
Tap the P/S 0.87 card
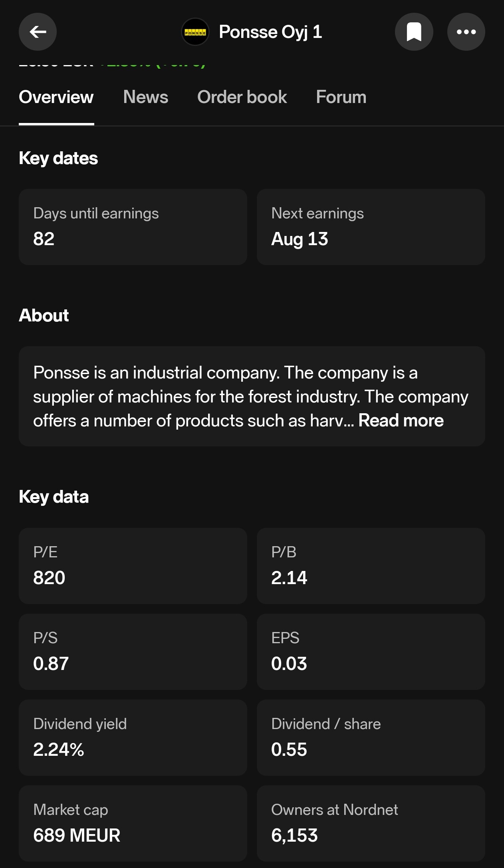(133, 652)
